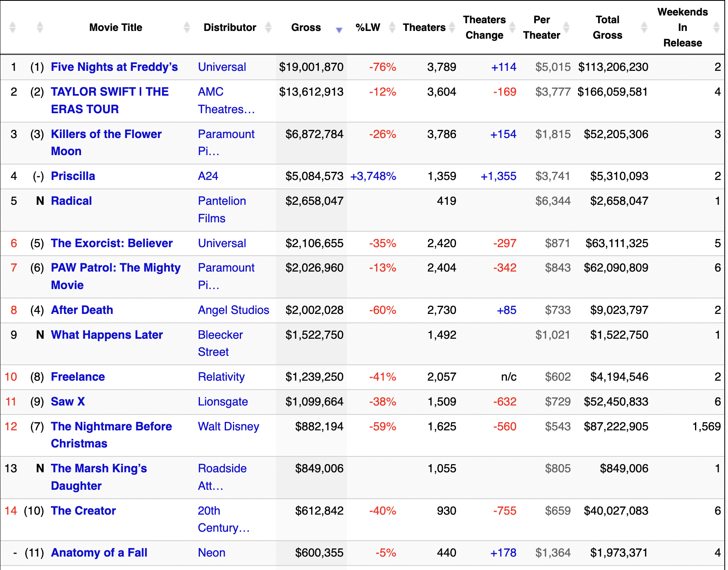Sort by last week's rank column arrows
728x570 pixels.
click(39, 27)
